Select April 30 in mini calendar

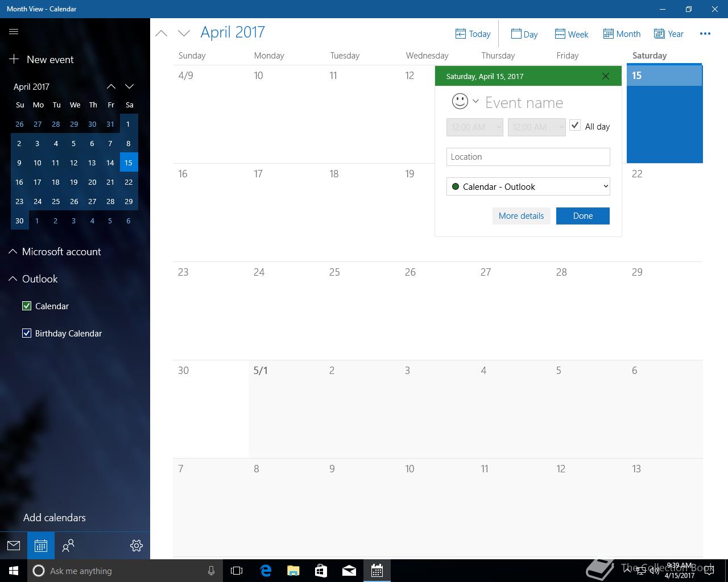pos(19,221)
